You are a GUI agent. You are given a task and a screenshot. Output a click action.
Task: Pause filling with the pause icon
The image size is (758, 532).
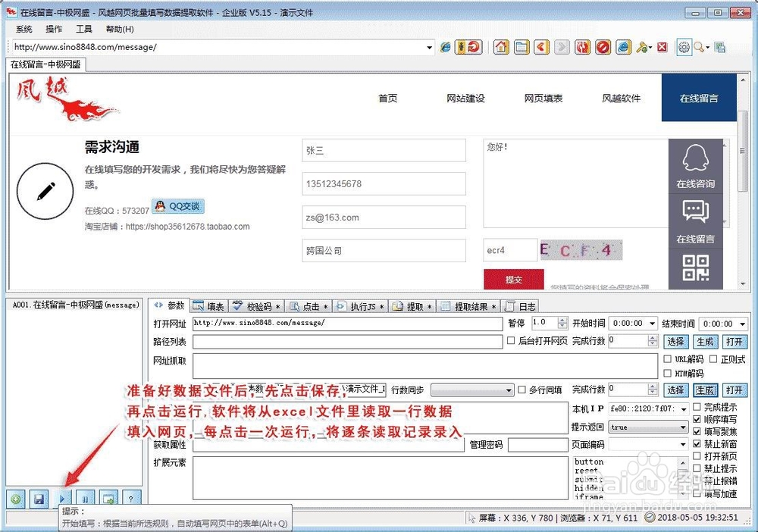[85, 499]
